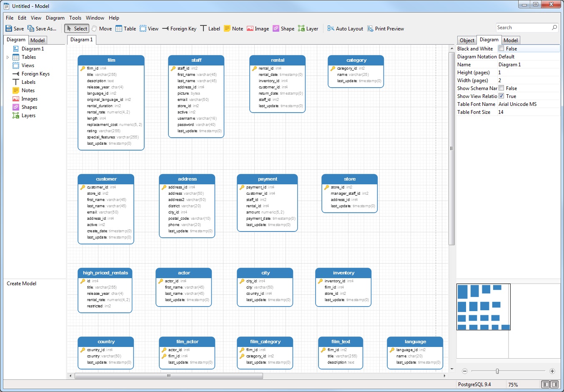Viewport: 564px width, 392px height.
Task: Run Auto Layout
Action: coord(345,28)
